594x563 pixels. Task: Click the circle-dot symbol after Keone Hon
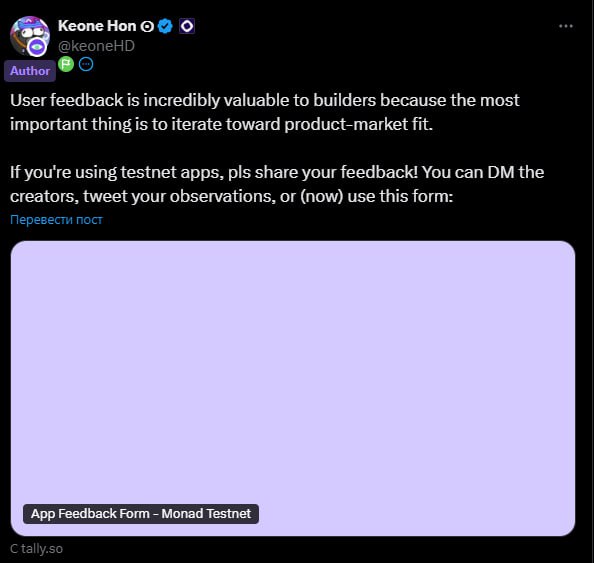tap(147, 27)
